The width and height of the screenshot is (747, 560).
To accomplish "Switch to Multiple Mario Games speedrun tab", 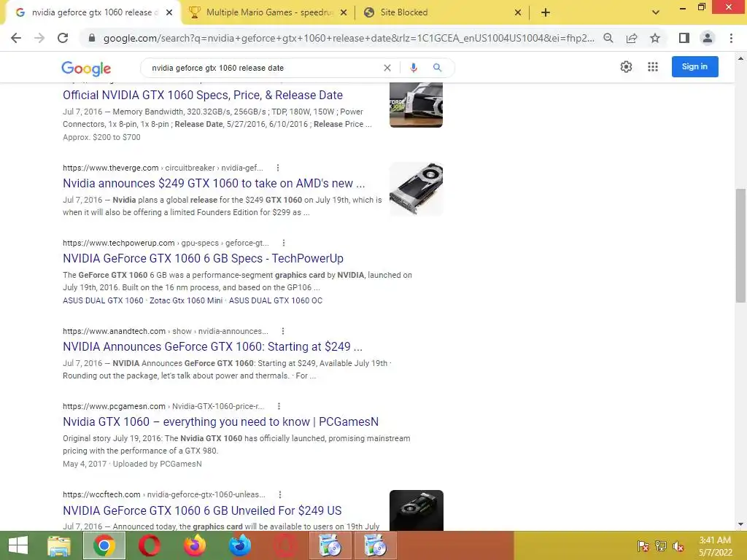I will [268, 12].
